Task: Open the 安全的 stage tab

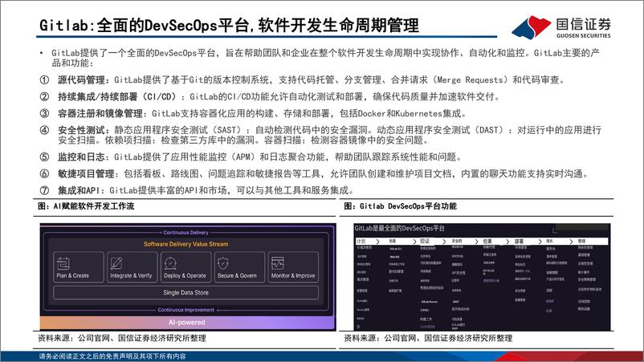Action: [457, 242]
